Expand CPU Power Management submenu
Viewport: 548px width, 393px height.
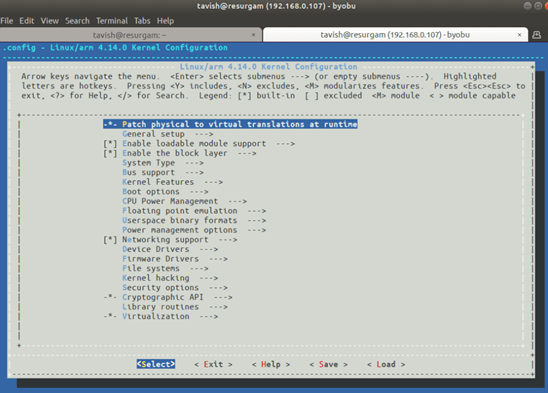(184, 201)
